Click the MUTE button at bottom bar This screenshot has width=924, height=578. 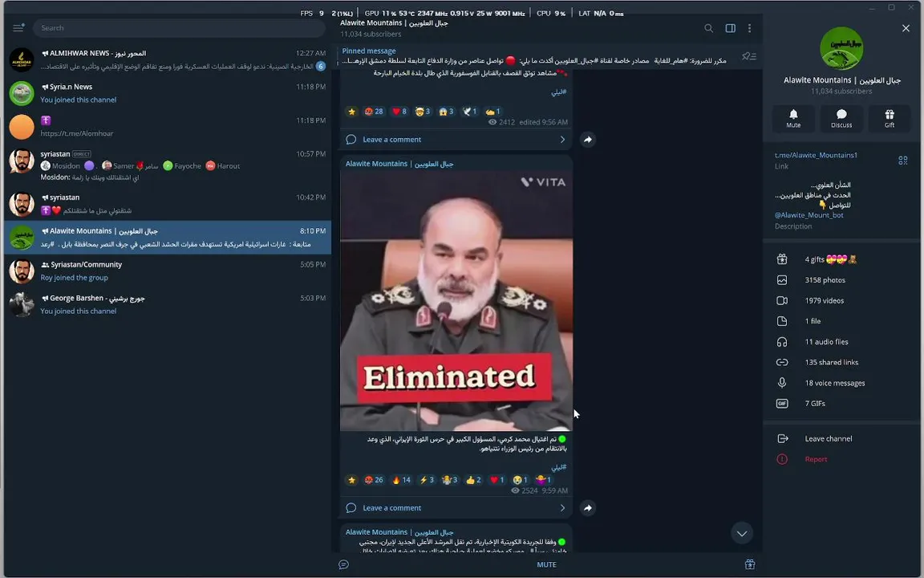tap(546, 565)
